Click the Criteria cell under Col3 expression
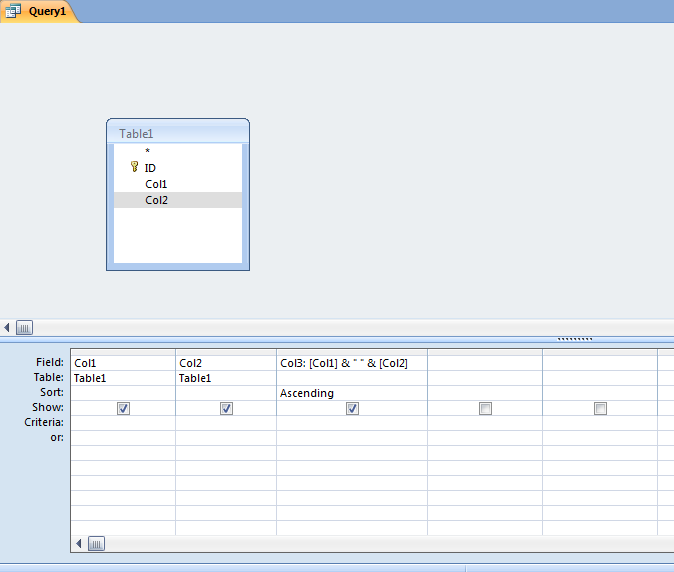Viewport: 674px width, 572px height. click(x=352, y=423)
